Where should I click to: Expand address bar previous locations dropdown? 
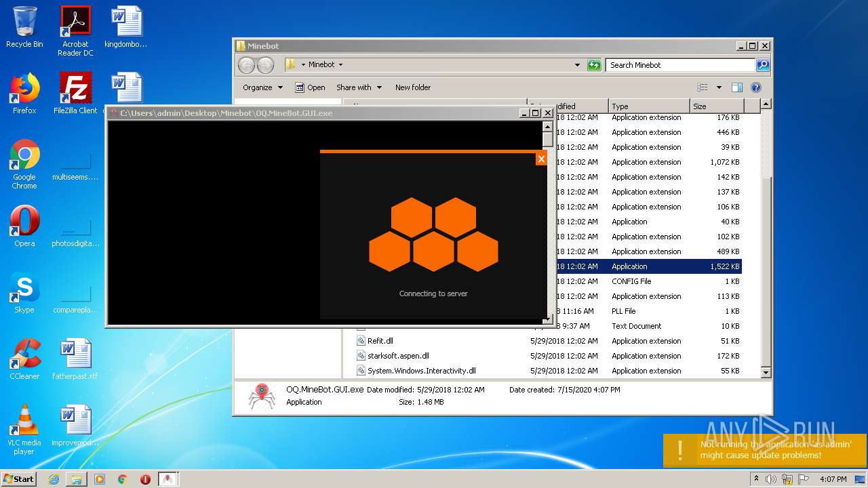click(577, 65)
